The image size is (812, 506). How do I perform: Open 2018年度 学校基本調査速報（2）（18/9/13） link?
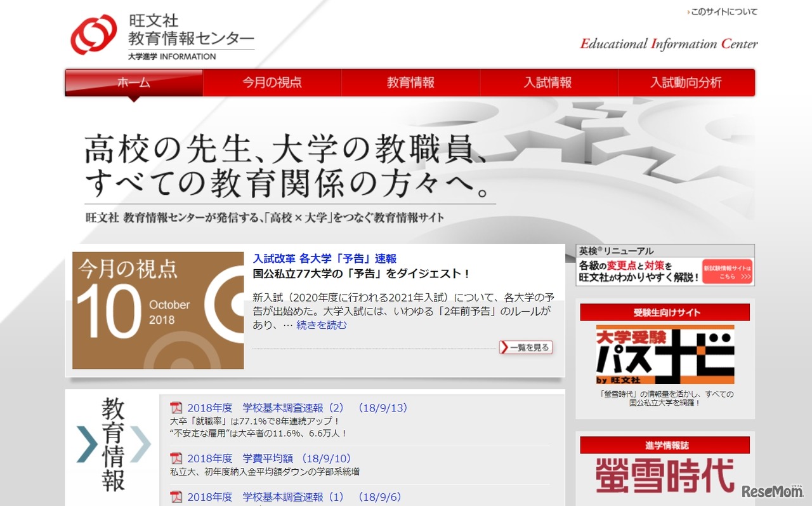pos(298,408)
